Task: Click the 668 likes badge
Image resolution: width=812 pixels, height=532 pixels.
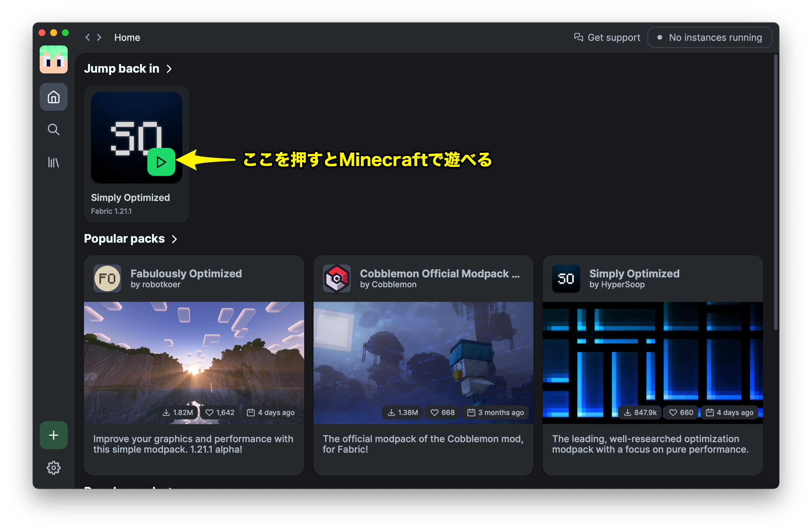Action: (442, 413)
